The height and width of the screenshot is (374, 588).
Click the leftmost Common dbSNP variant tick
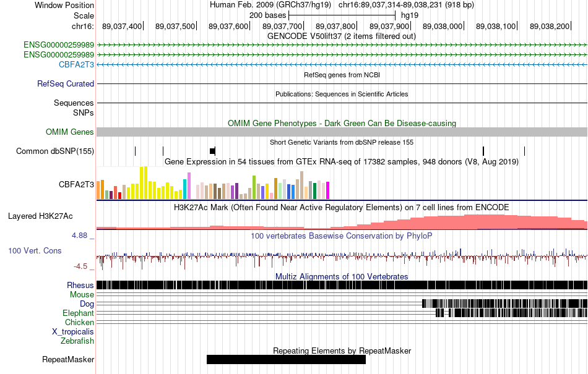click(x=135, y=151)
